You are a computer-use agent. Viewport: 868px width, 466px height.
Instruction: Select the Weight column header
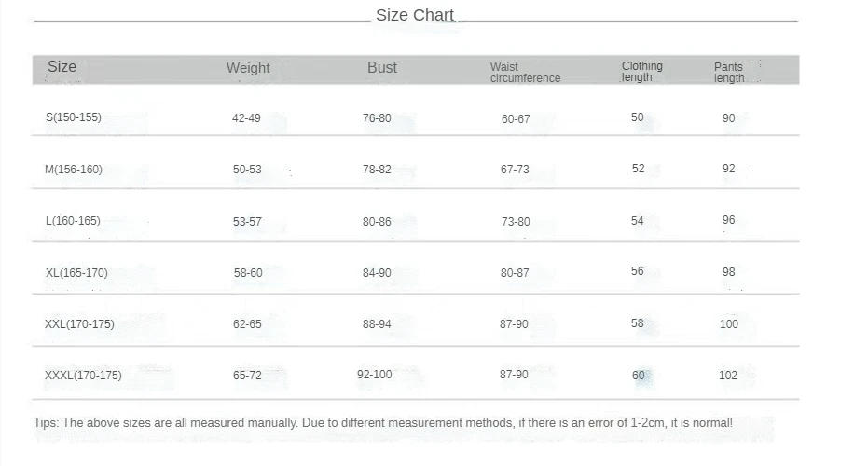[248, 68]
